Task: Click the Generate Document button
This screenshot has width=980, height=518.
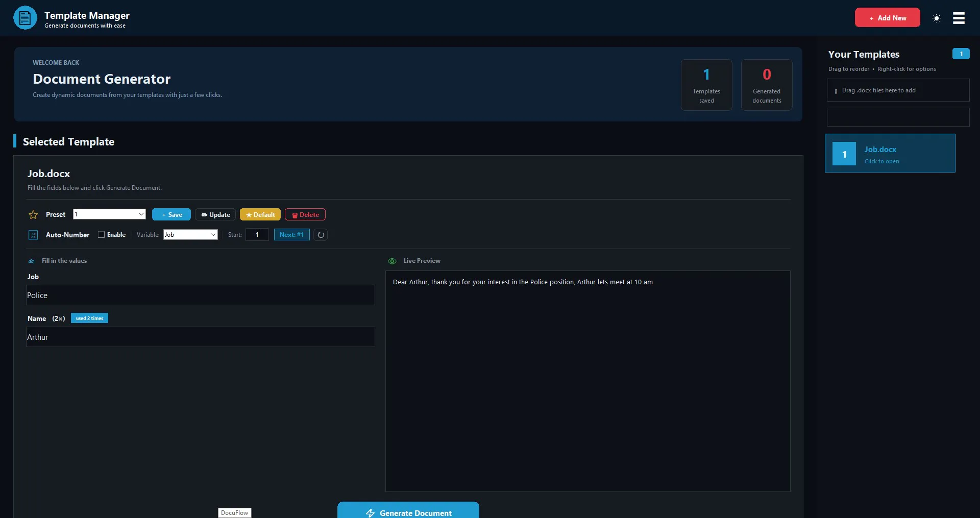Action: tap(408, 510)
